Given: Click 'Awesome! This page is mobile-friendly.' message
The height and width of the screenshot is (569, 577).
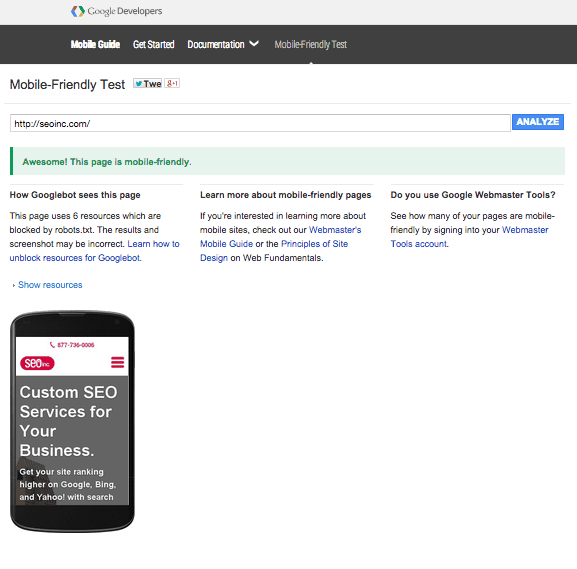Looking at the screenshot, I should pos(107,162).
